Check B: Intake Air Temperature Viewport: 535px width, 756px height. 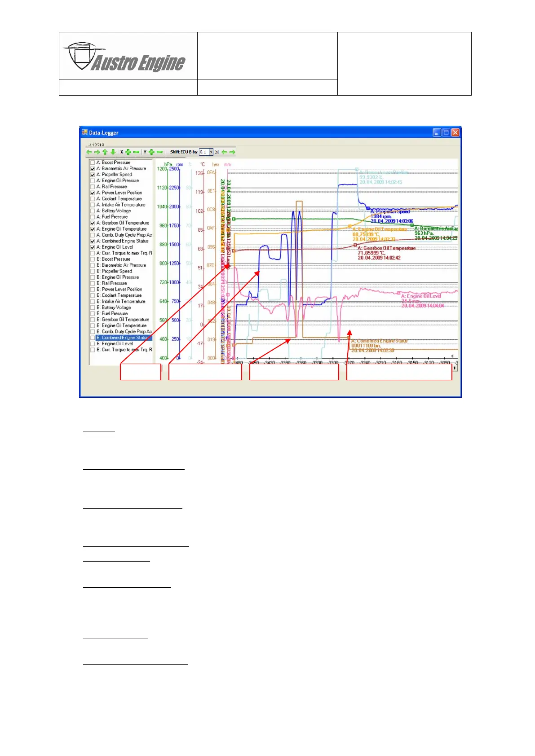tap(93, 302)
